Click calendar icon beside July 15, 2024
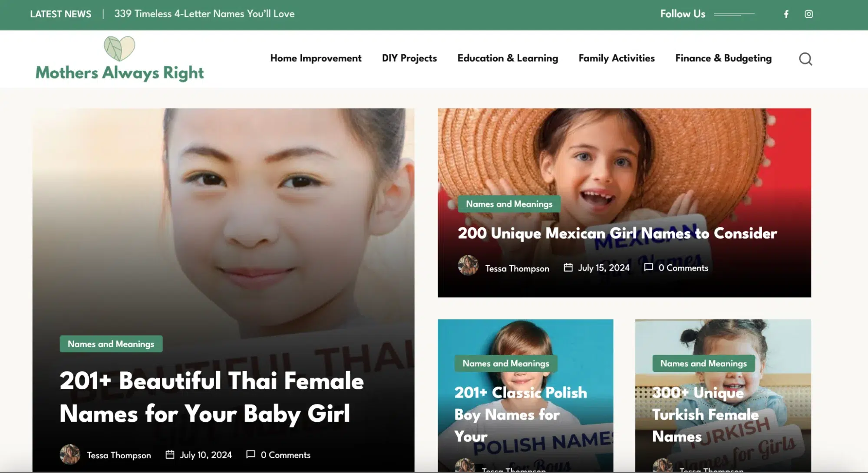The width and height of the screenshot is (868, 473). [x=568, y=267]
